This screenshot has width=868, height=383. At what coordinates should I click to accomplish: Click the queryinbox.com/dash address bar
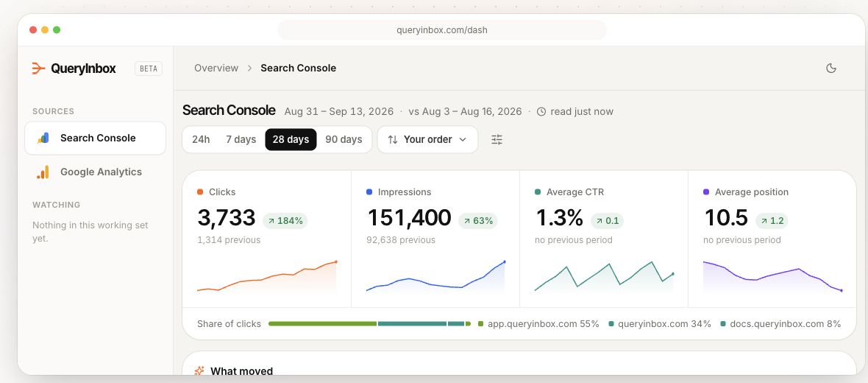pos(442,30)
